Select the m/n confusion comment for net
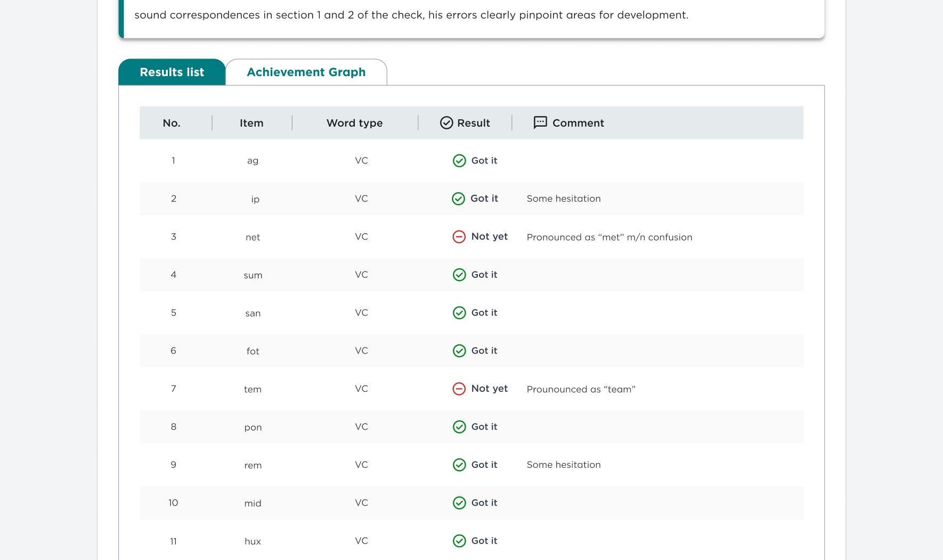The width and height of the screenshot is (943, 560). tap(609, 237)
